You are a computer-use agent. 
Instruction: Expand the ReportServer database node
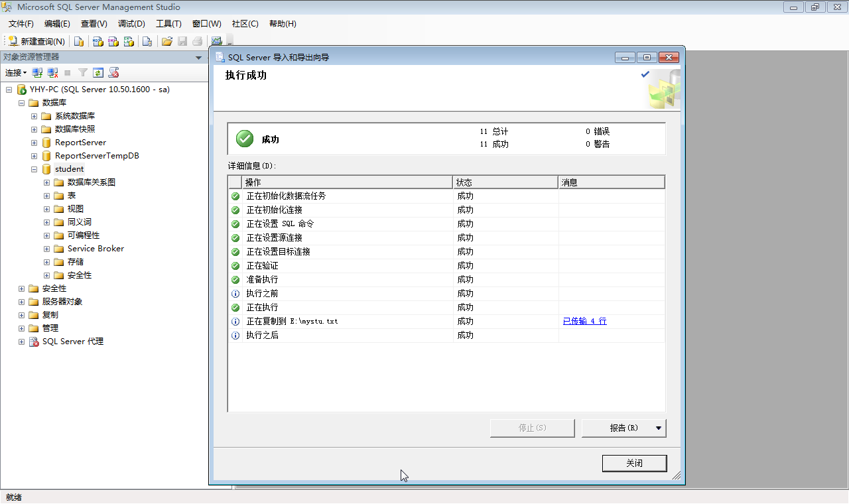pyautogui.click(x=34, y=143)
